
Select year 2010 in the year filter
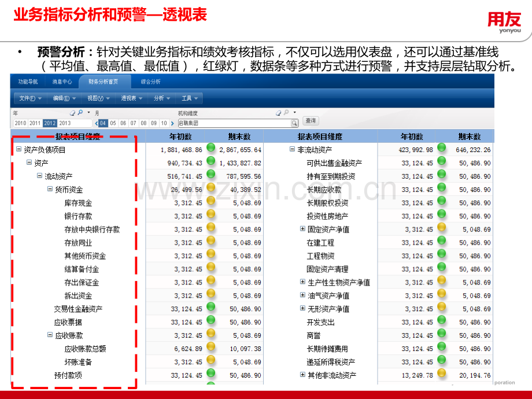(21, 123)
